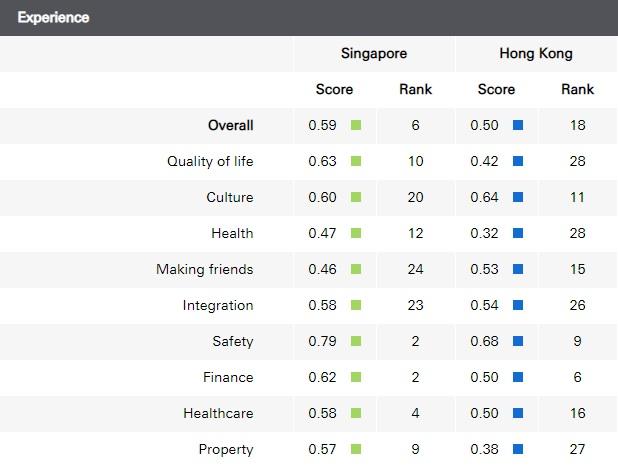Choose the Healthcare row label
Viewport: 618px width, 468px height.
(218, 414)
